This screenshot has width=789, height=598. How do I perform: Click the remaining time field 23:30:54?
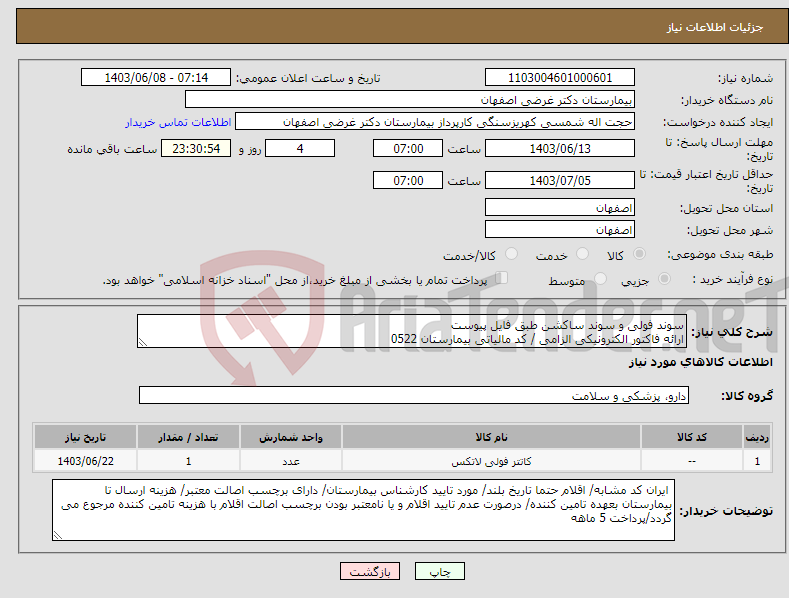196,148
